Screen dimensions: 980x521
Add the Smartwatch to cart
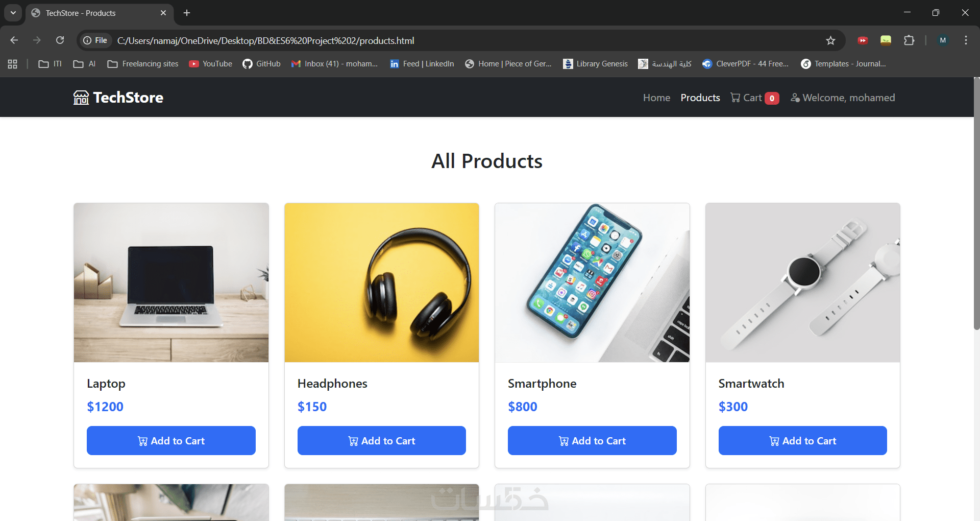coord(802,440)
